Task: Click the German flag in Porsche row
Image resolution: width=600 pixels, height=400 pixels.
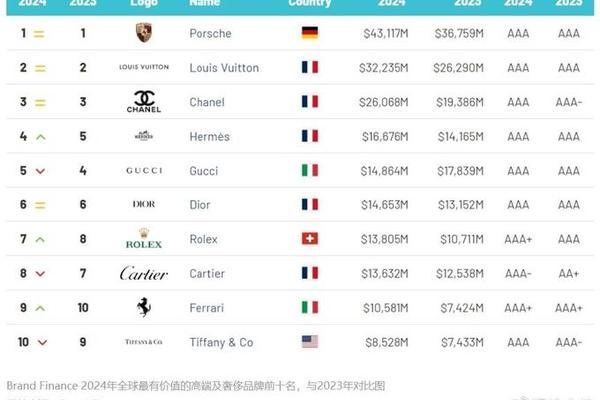Action: pyautogui.click(x=310, y=33)
